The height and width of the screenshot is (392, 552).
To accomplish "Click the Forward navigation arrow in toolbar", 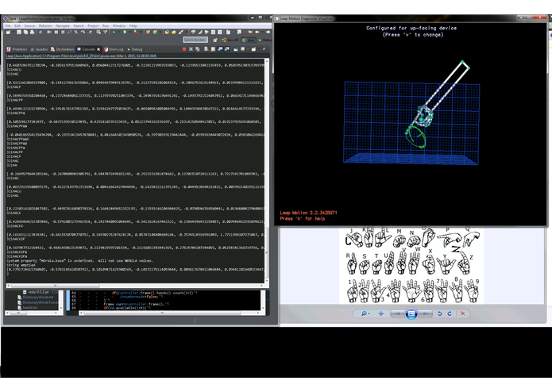I will tap(268, 32).
